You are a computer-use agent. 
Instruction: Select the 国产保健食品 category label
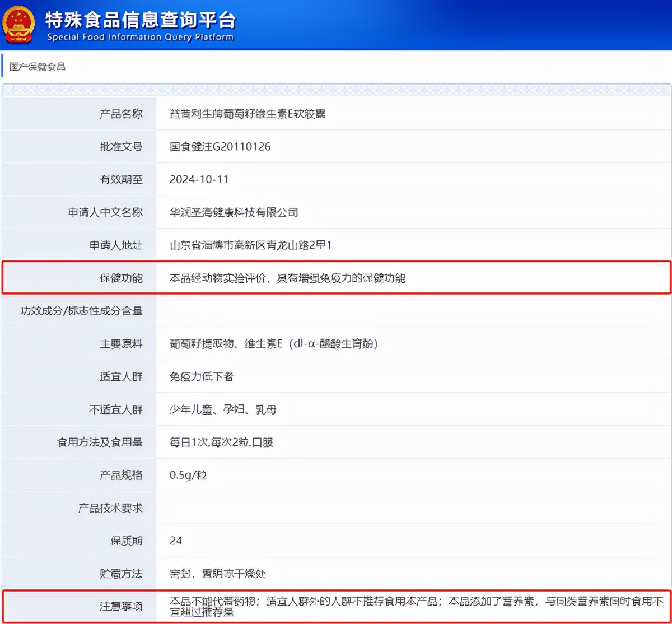pyautogui.click(x=36, y=67)
